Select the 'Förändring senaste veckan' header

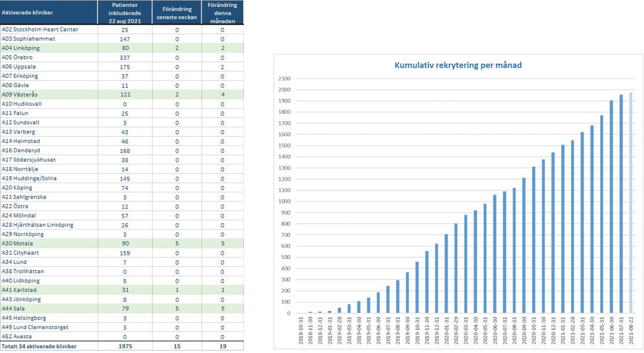[x=177, y=12]
